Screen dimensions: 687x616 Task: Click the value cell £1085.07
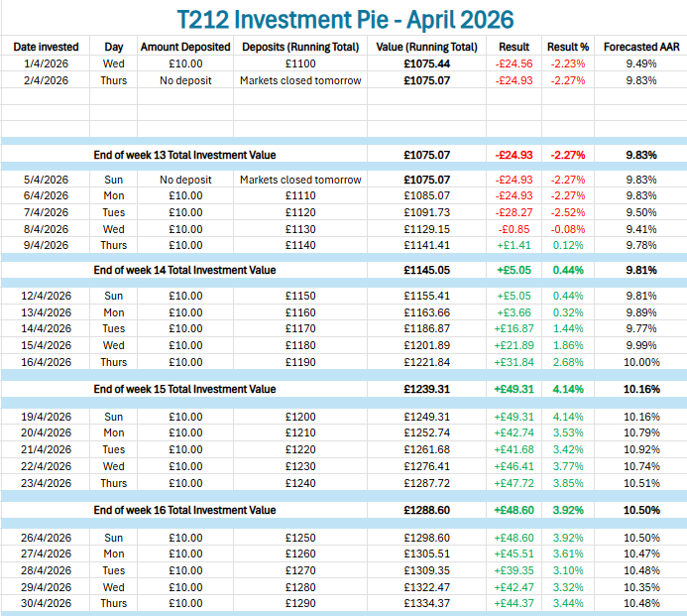pyautogui.click(x=426, y=195)
